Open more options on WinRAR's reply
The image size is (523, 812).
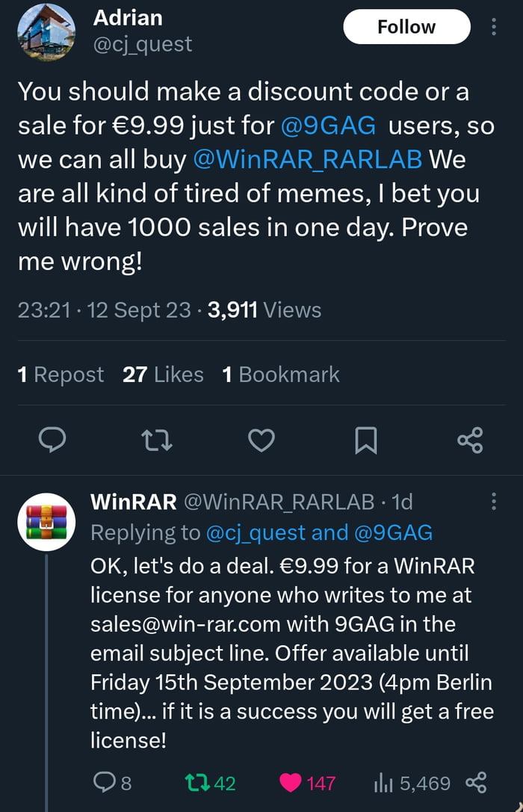click(493, 502)
